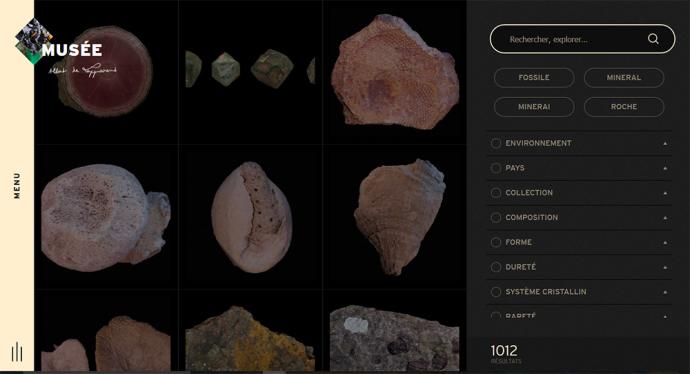Expand the COMPOSITION section arrow
690x374 pixels.
[665, 218]
